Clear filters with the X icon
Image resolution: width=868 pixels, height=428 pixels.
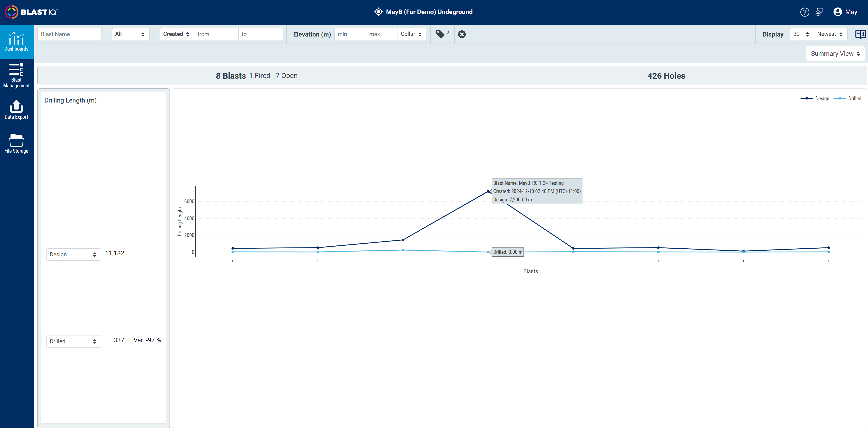click(462, 34)
